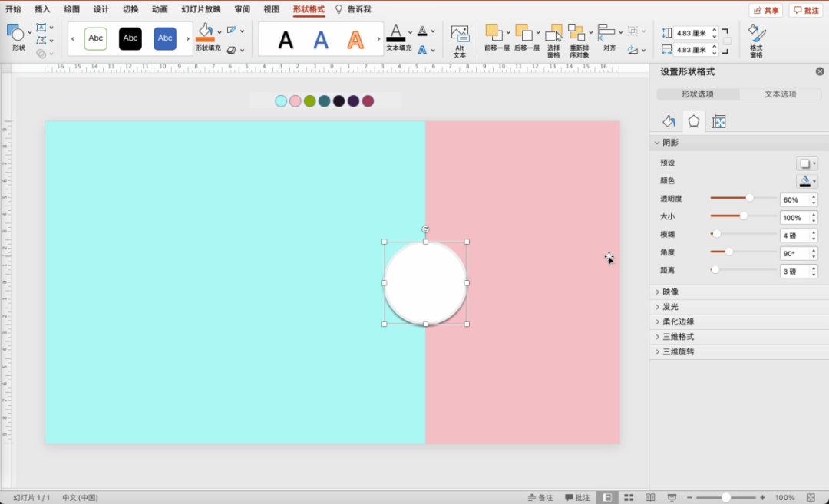
Task: Toggle normal view button in status bar
Action: coord(607,498)
